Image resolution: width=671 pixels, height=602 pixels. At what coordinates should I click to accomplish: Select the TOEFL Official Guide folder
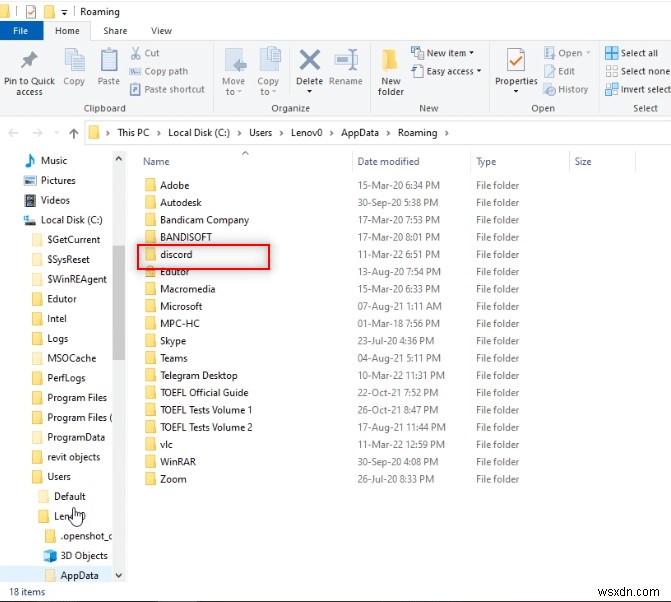pyautogui.click(x=196, y=393)
